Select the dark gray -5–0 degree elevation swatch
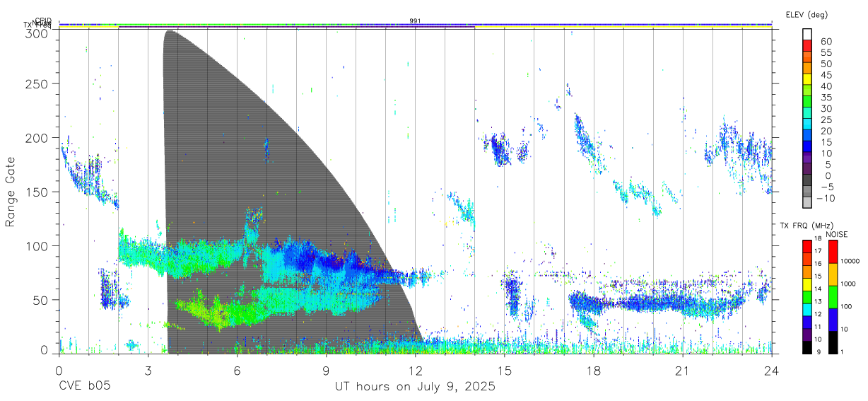The height and width of the screenshot is (401, 868). click(x=808, y=181)
